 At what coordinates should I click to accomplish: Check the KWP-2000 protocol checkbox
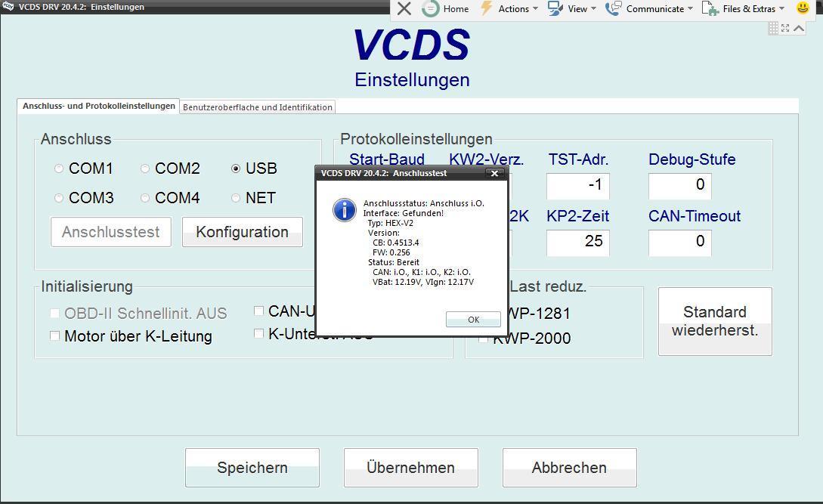pyautogui.click(x=483, y=339)
